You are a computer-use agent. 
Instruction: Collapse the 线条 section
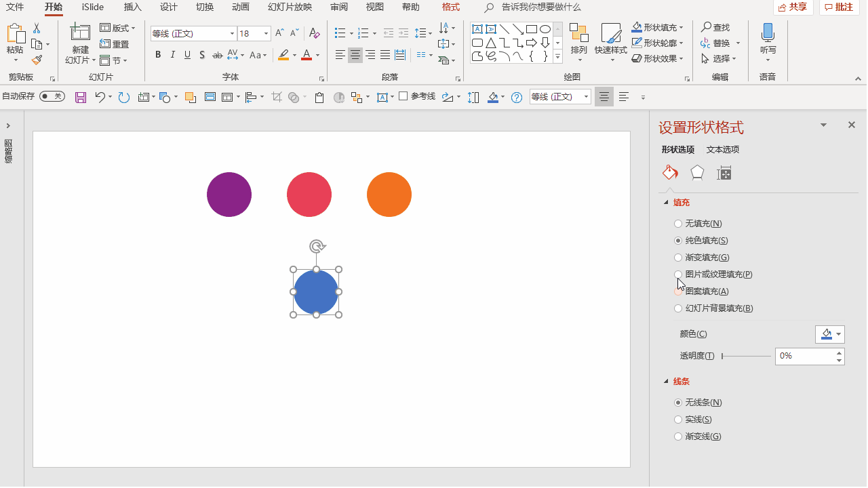pyautogui.click(x=666, y=382)
